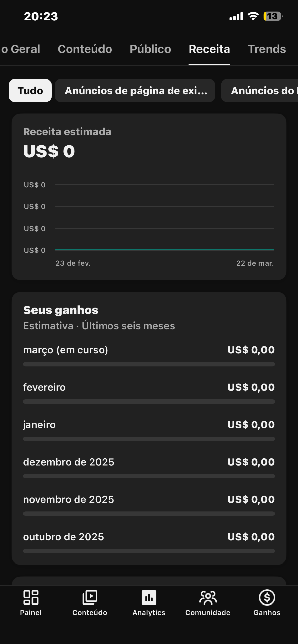This screenshot has width=298, height=644.
Task: Select the Tudo filter chip
Action: 30,91
